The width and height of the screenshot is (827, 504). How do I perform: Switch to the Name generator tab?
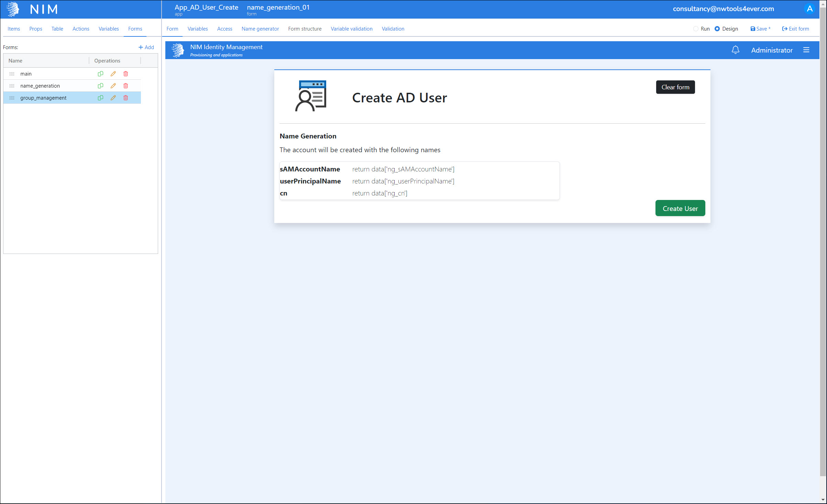260,29
